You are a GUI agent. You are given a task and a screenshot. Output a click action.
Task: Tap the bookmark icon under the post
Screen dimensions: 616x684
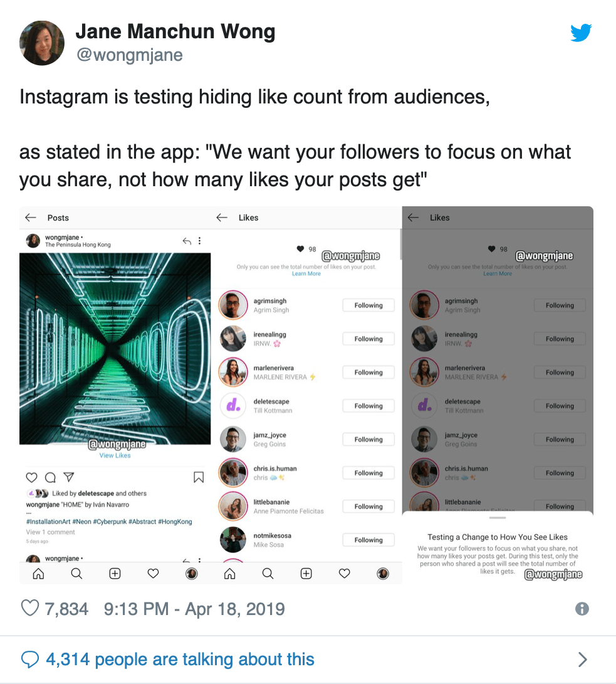pos(199,478)
